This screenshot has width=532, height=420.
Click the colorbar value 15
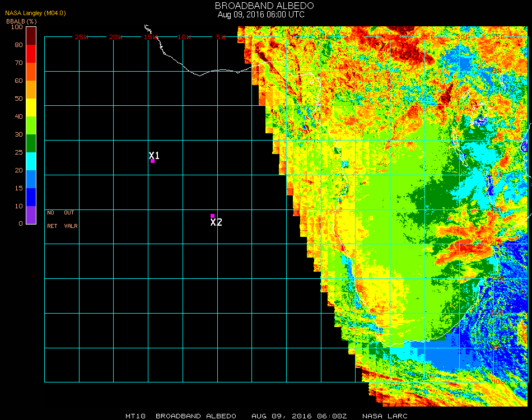18,188
